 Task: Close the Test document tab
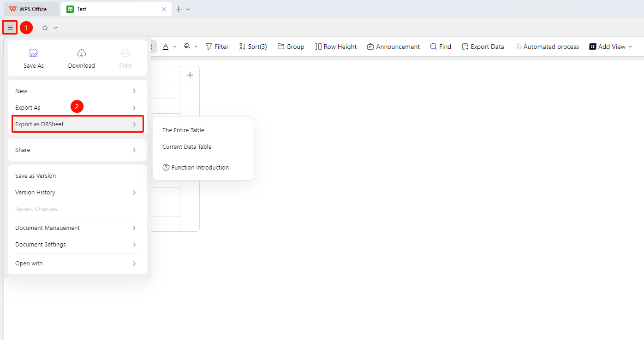[164, 9]
